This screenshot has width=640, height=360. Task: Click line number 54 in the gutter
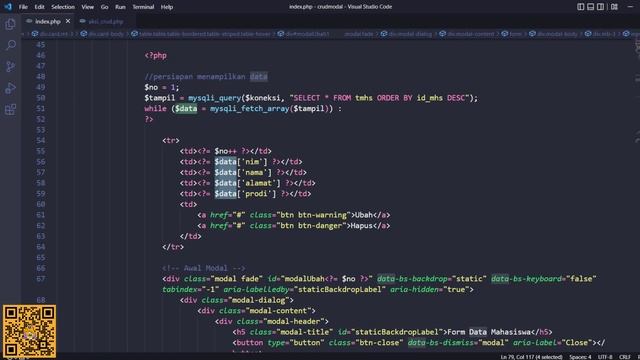pyautogui.click(x=40, y=140)
